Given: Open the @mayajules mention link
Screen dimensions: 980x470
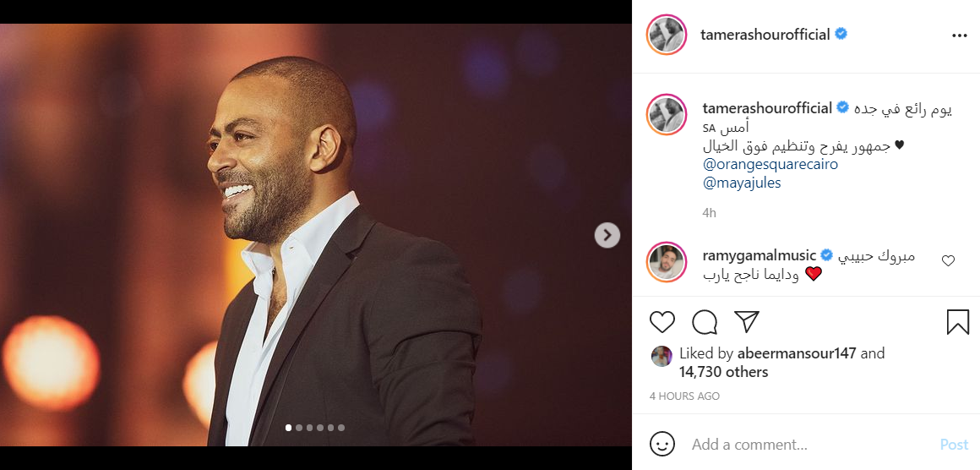Looking at the screenshot, I should (741, 183).
